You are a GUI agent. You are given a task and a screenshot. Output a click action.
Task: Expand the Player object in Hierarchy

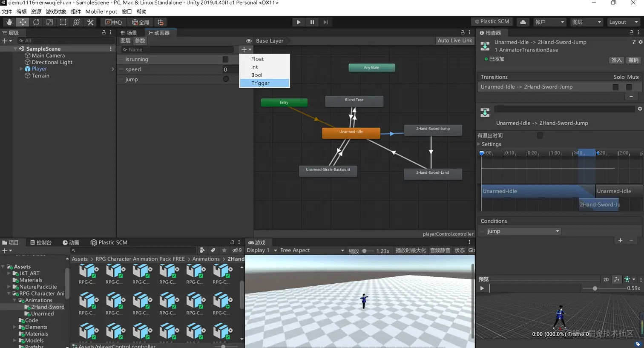click(21, 69)
